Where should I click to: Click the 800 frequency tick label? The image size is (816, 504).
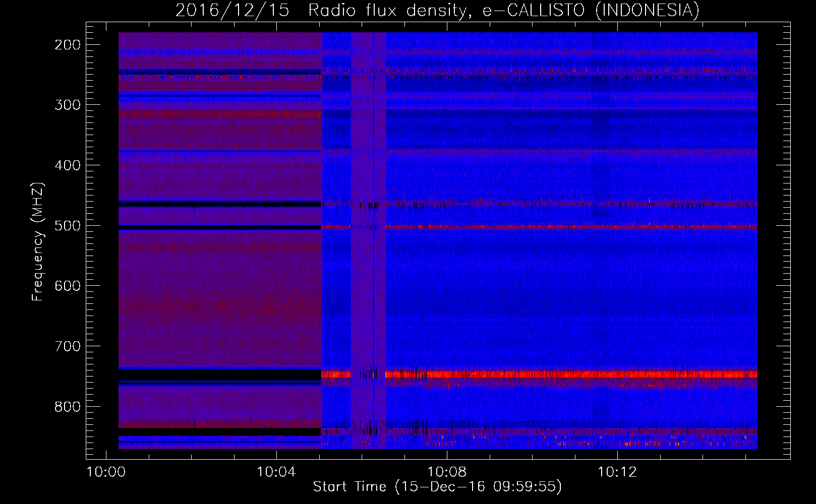pyautogui.click(x=68, y=407)
